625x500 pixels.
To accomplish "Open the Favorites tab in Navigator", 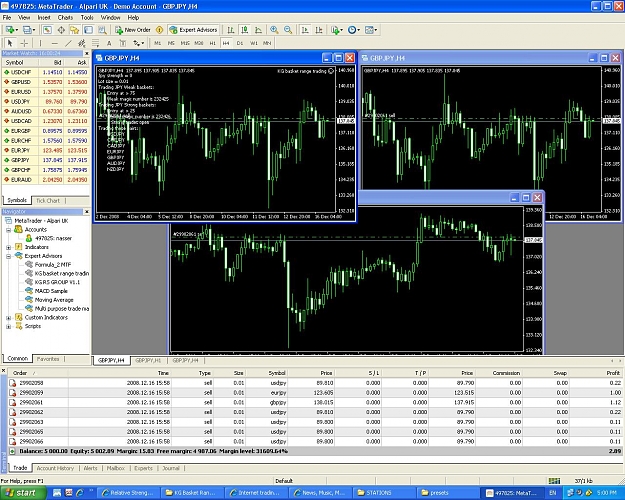I will tap(48, 359).
